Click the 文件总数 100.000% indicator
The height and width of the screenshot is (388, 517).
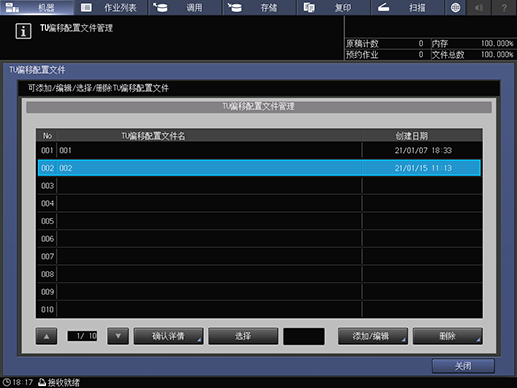[x=473, y=55]
